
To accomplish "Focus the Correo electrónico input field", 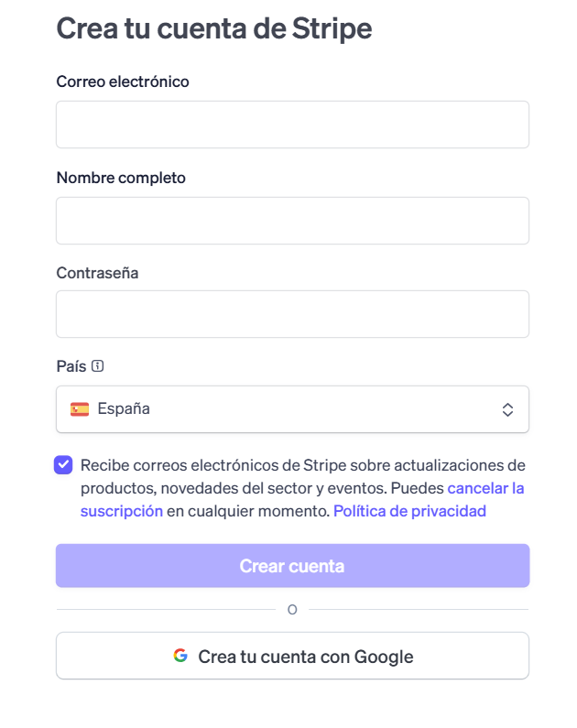I will pyautogui.click(x=292, y=125).
